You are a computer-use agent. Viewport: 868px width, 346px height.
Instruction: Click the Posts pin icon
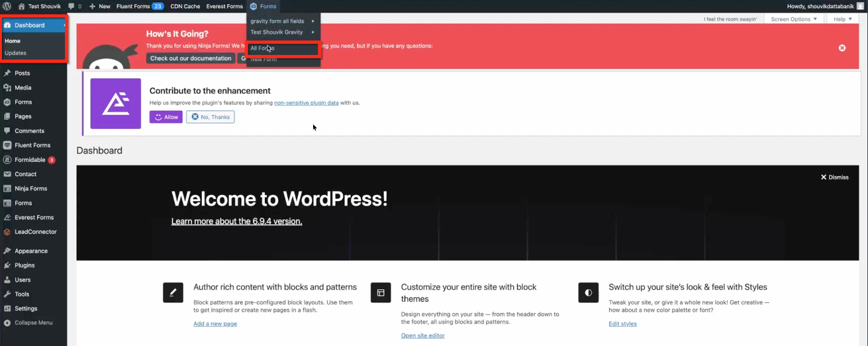7,73
